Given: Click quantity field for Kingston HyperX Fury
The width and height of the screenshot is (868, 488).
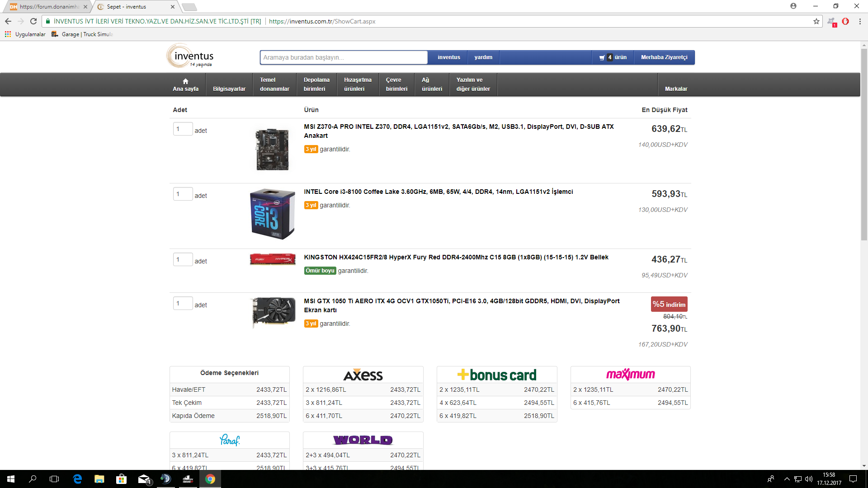Looking at the screenshot, I should (x=183, y=259).
